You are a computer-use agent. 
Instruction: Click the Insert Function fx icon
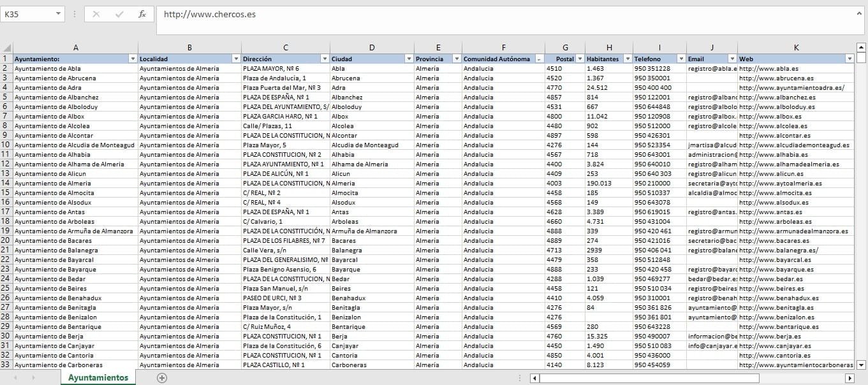(142, 14)
